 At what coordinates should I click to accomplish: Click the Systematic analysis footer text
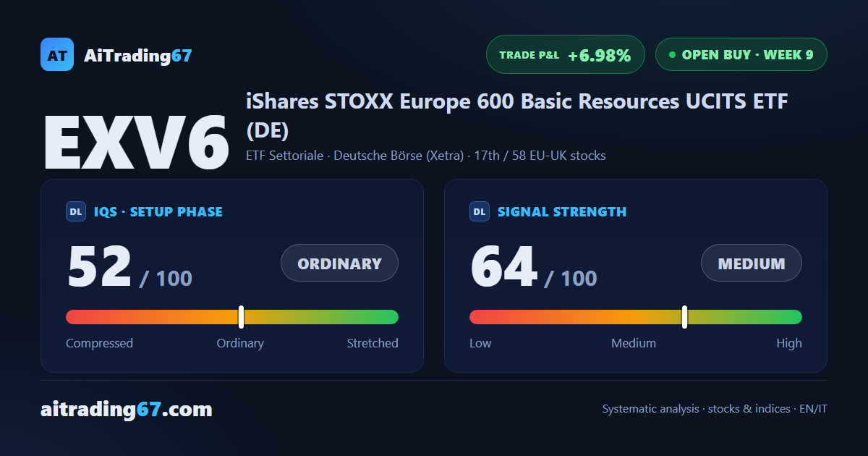click(715, 409)
